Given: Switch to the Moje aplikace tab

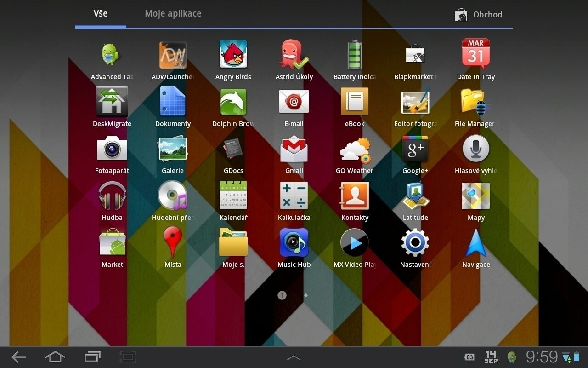Looking at the screenshot, I should tap(173, 14).
